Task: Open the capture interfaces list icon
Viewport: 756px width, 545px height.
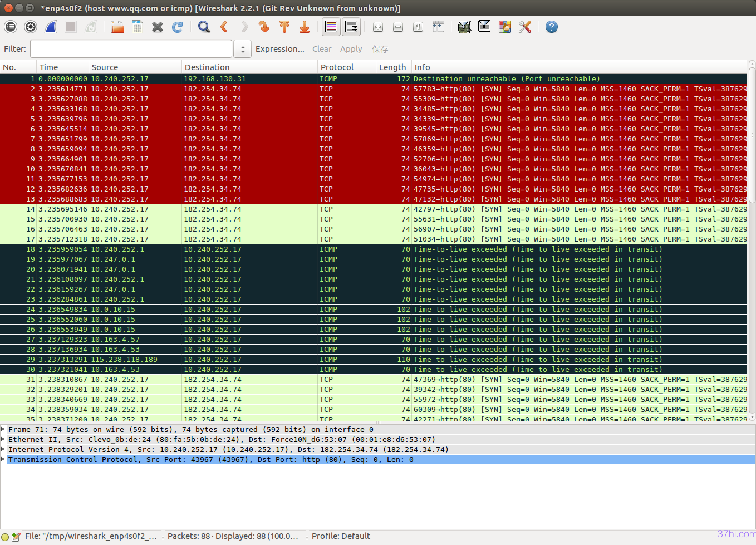Action: [11, 27]
